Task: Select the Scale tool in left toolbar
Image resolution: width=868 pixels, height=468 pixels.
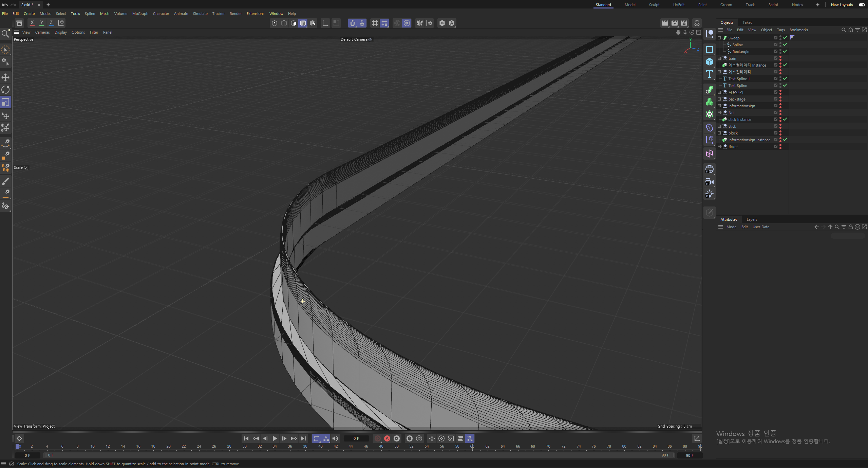Action: 5,102
